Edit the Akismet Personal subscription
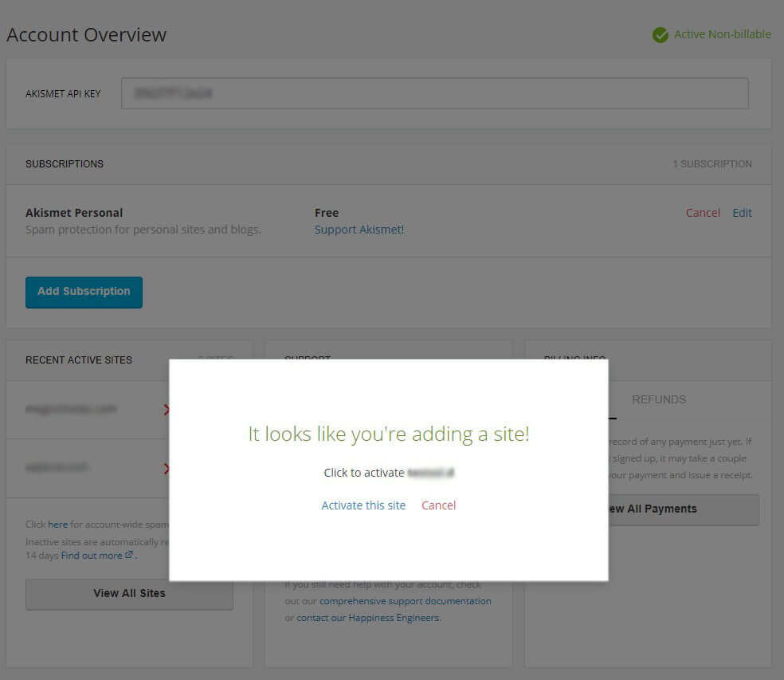 tap(742, 213)
